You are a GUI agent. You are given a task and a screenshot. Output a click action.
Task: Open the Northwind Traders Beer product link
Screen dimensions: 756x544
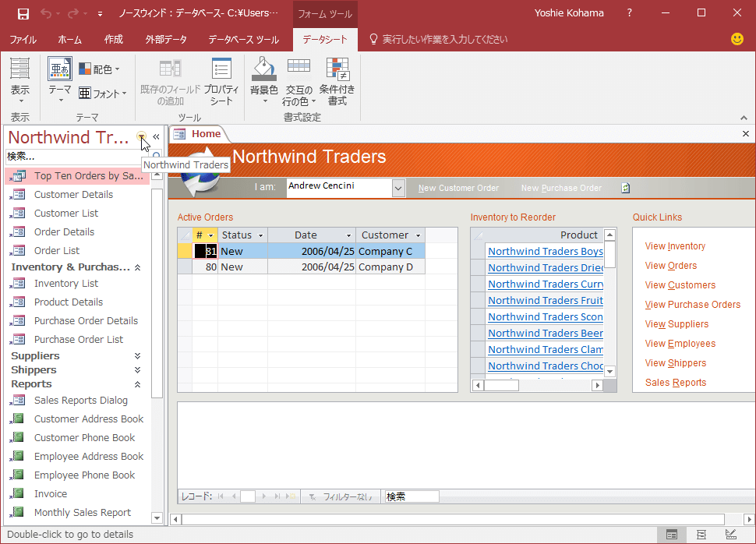pos(546,334)
